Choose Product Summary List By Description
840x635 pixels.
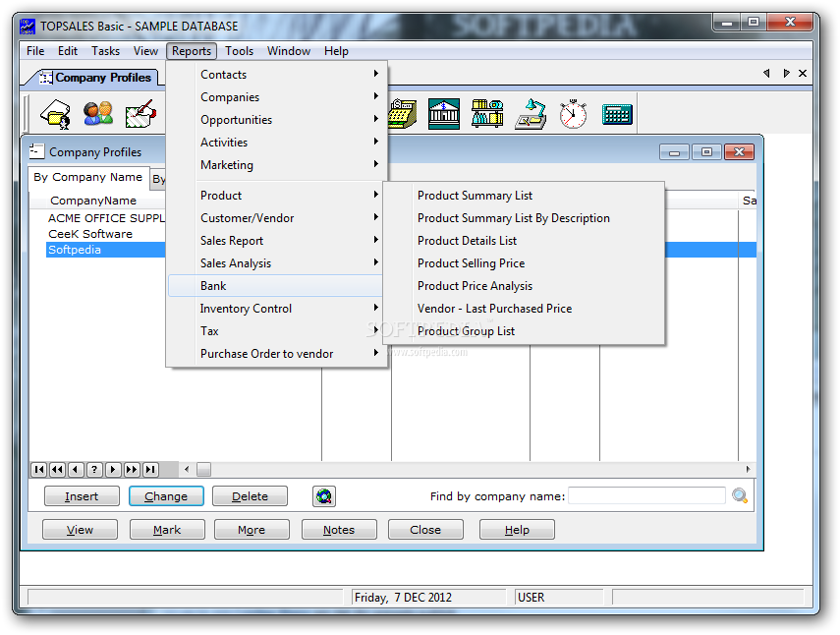(x=524, y=218)
